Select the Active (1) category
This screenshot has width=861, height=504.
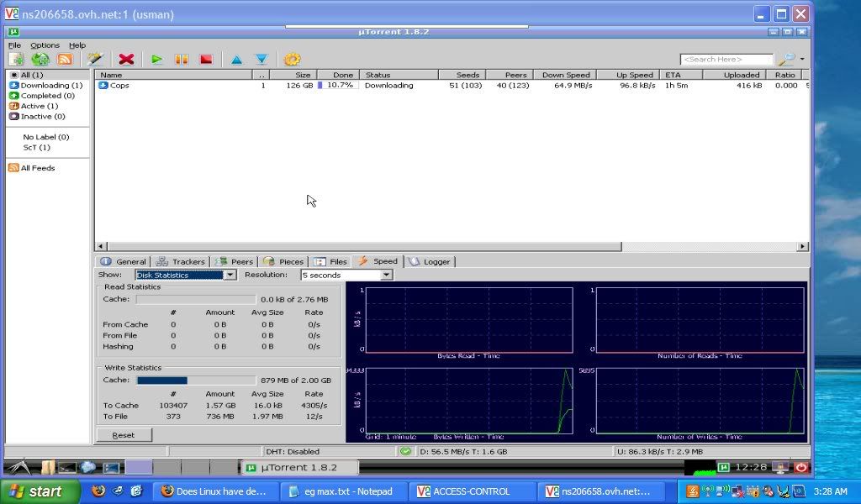(x=48, y=107)
